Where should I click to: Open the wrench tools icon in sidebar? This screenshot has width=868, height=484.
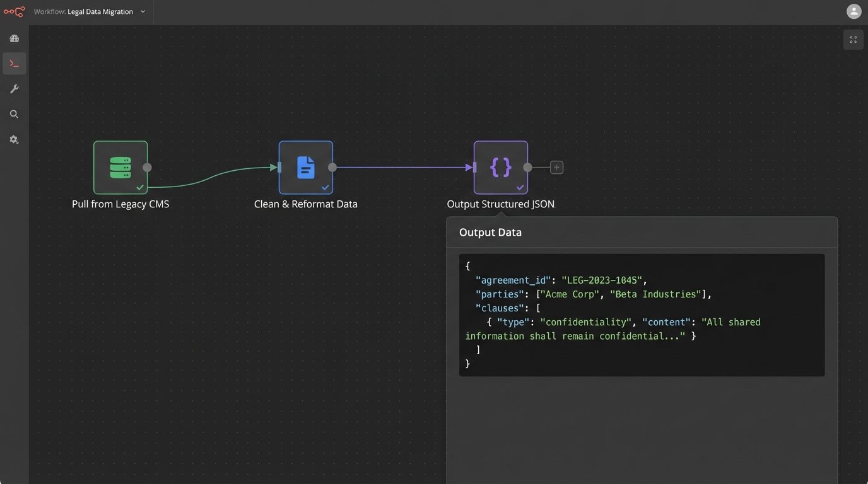(x=14, y=89)
